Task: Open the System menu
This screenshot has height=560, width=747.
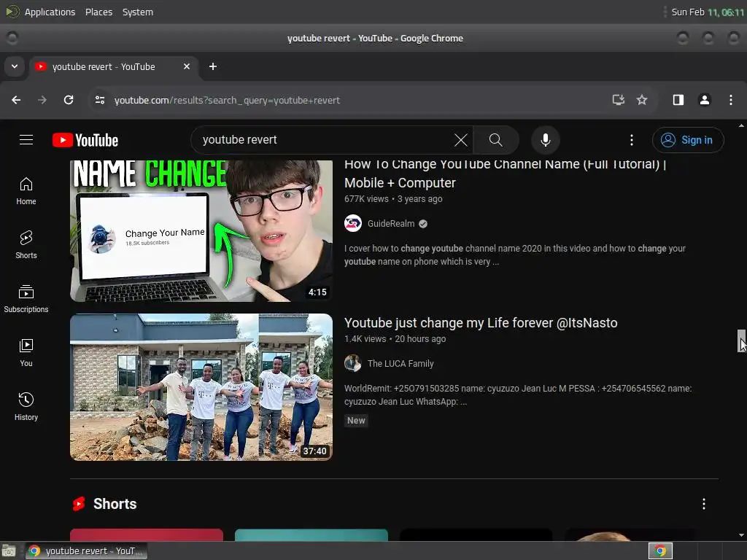Action: [138, 12]
